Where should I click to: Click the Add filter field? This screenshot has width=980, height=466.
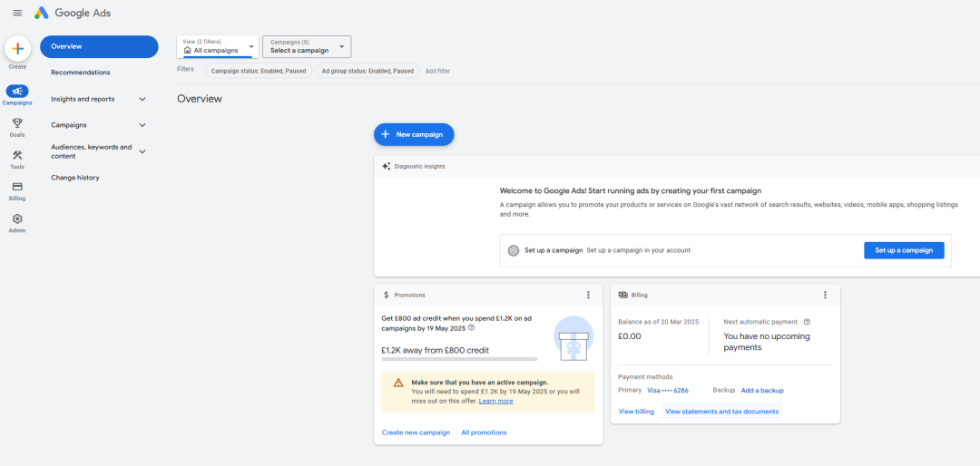pyautogui.click(x=437, y=72)
